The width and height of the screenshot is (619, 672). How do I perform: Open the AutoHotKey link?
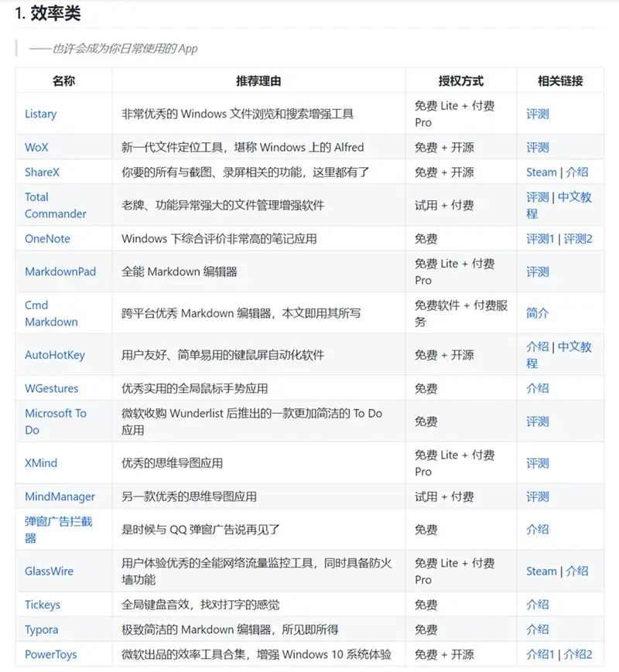[x=55, y=355]
